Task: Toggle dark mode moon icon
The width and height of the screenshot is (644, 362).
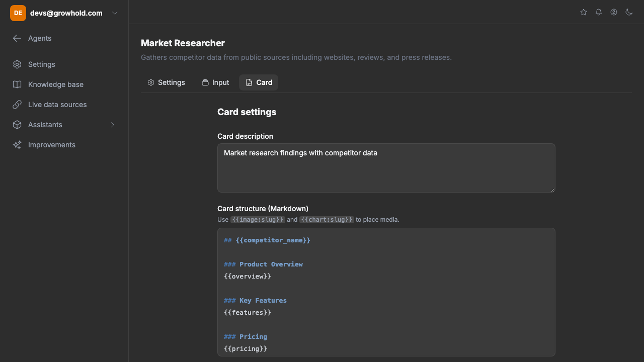Action: coord(629,12)
